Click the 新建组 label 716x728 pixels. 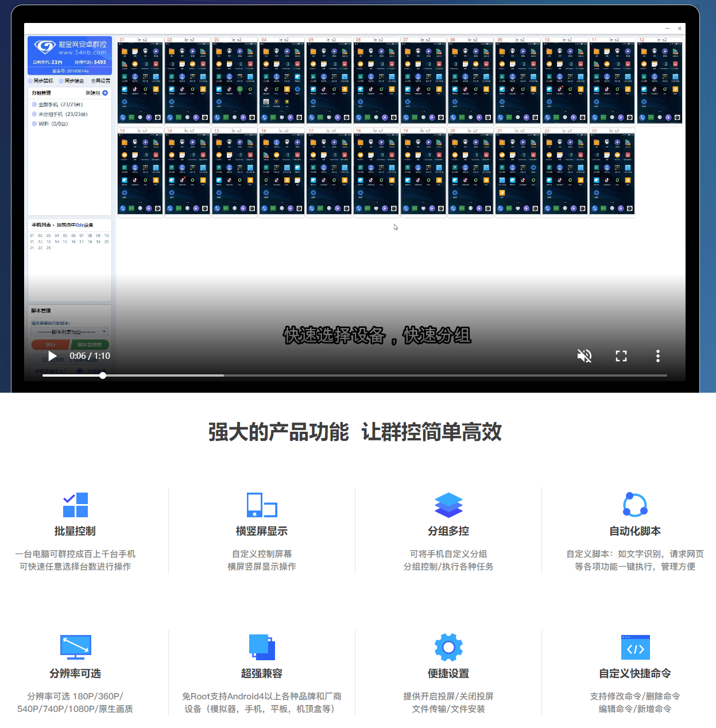click(x=93, y=92)
